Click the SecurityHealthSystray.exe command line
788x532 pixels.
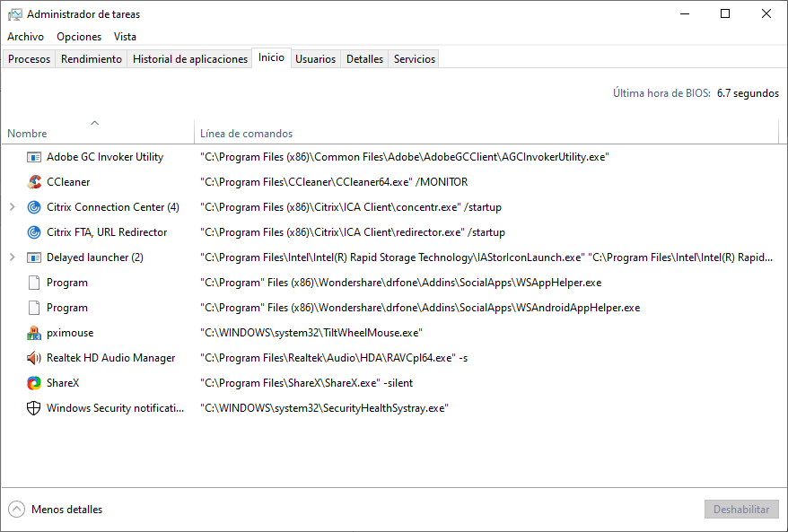pos(324,408)
